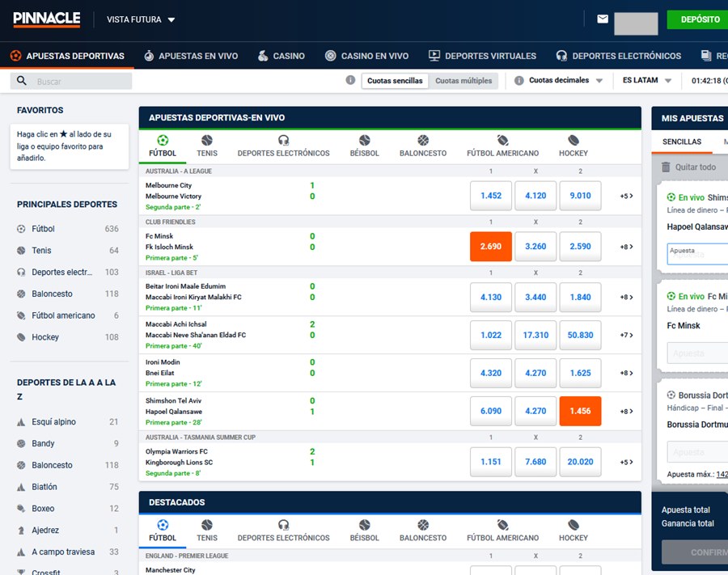Open the Baloncesto tab in live betting
The width and height of the screenshot is (728, 575).
(423, 146)
